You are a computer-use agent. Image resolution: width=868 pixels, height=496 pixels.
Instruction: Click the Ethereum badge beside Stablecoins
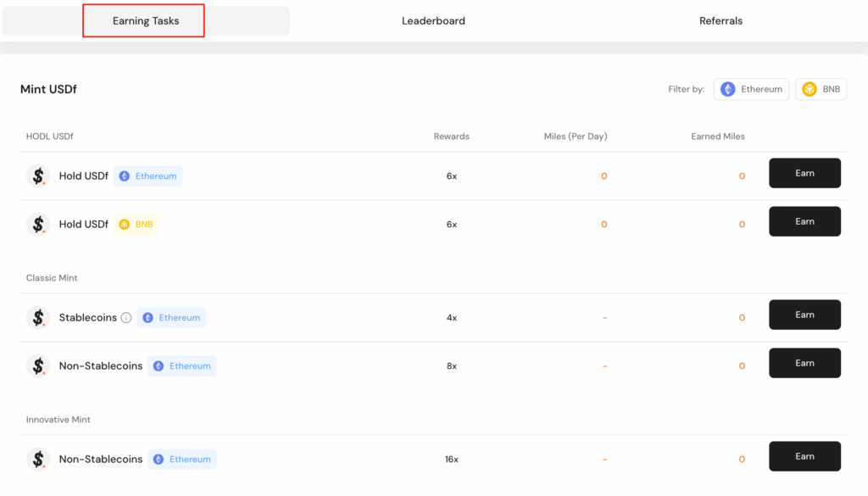(x=171, y=318)
